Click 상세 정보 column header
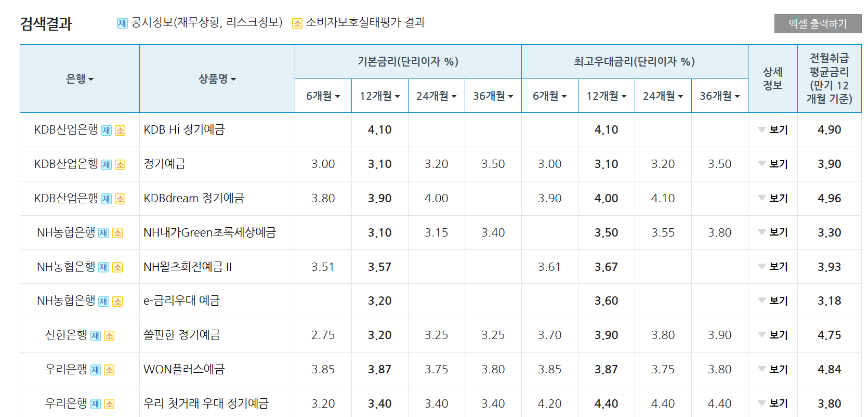 772,79
